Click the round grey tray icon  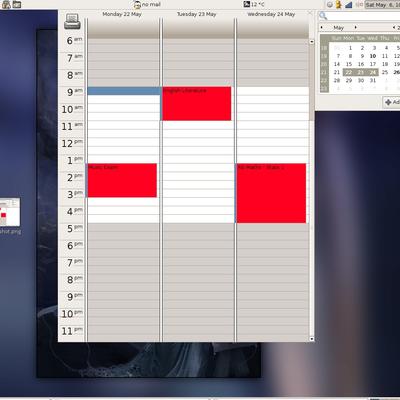pos(330,5)
